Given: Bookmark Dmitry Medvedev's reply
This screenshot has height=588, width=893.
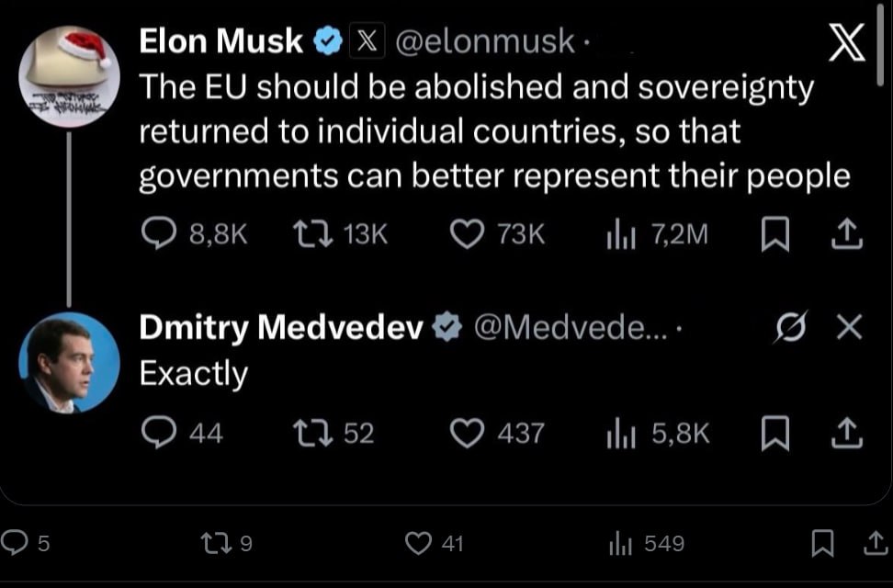Looking at the screenshot, I should pyautogui.click(x=775, y=433).
